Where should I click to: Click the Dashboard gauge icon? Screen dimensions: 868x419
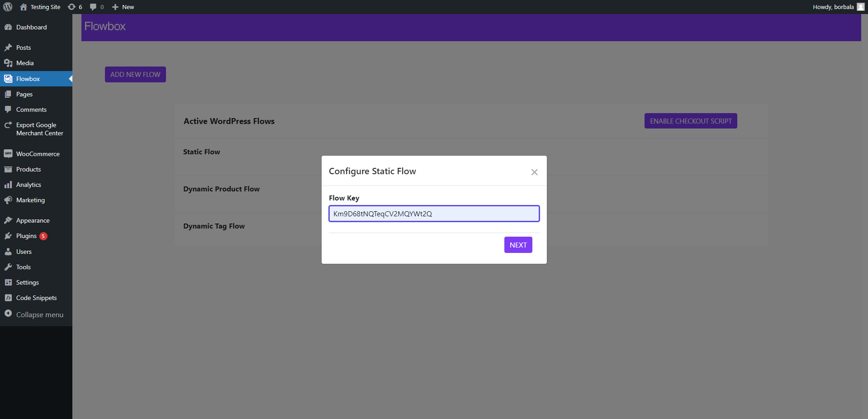coord(8,27)
